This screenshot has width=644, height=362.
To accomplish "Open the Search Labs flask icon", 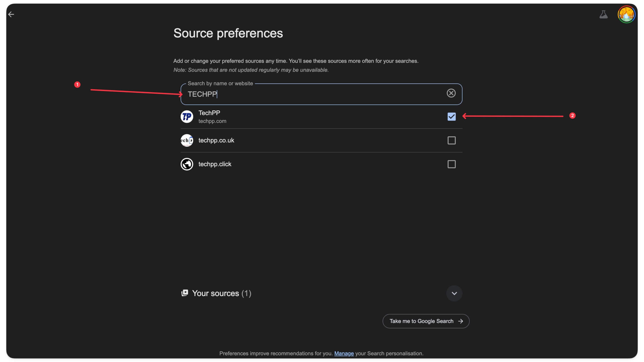I will [603, 14].
